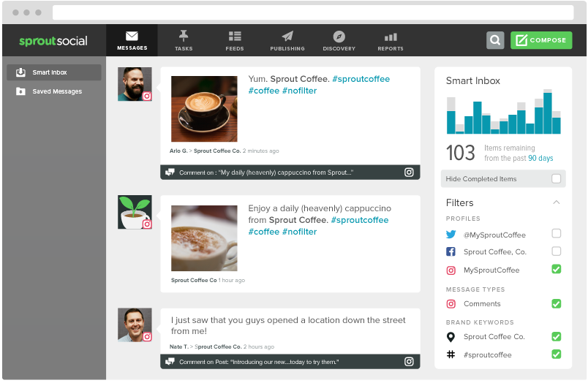Viewport: 588px width, 383px height.
Task: Check the @MySproutCoffee Twitter profile filter
Action: [x=556, y=234]
